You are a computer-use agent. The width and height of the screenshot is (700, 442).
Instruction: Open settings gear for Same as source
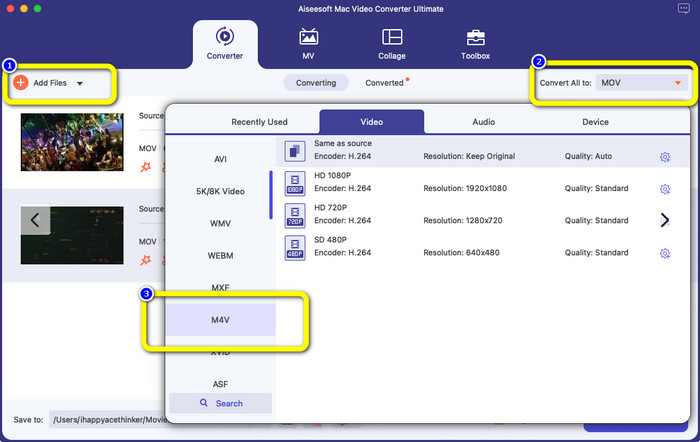click(665, 157)
